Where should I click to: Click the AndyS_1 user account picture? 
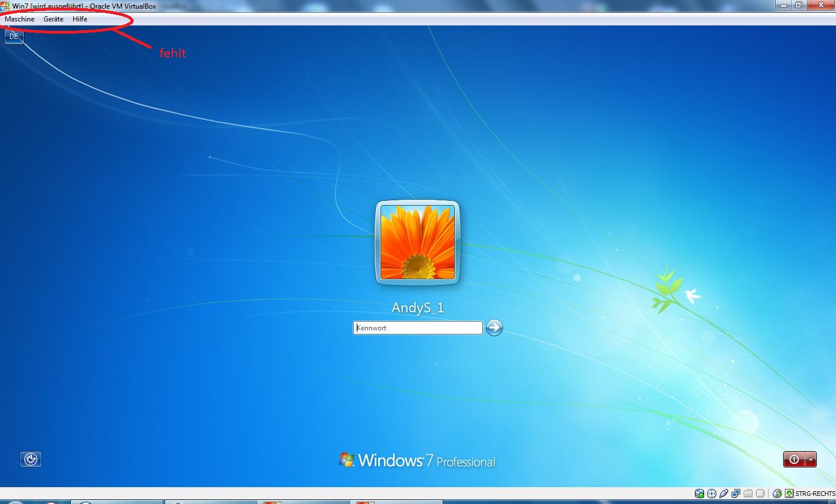point(418,242)
